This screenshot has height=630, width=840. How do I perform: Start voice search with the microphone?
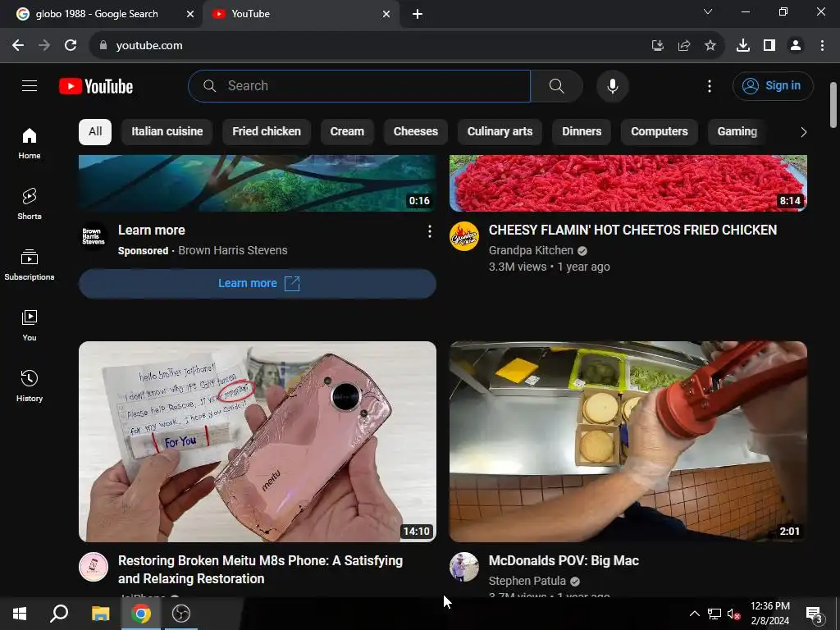(612, 85)
